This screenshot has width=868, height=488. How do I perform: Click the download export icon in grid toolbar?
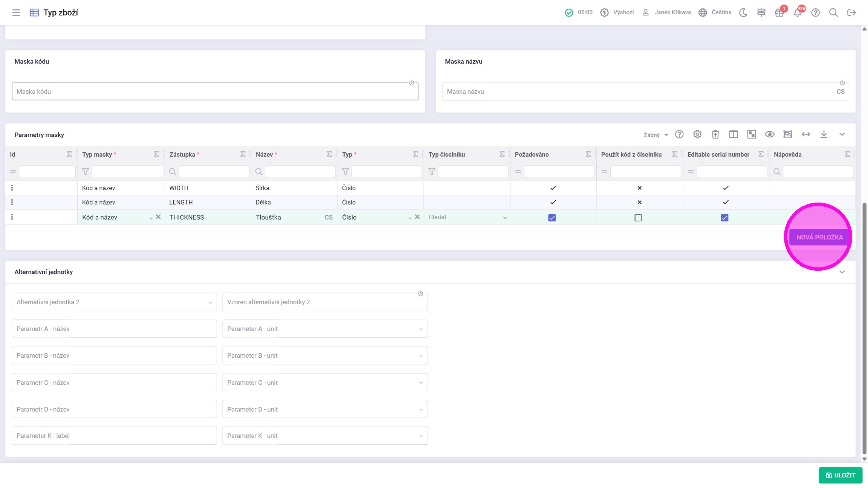pyautogui.click(x=824, y=134)
